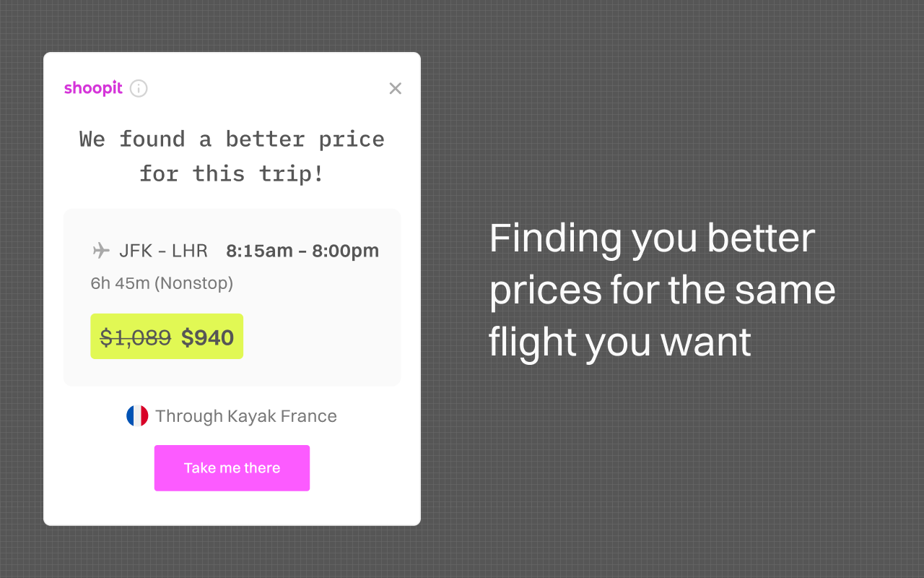Open the info icon beside shoopit
This screenshot has height=578, width=924.
click(139, 88)
